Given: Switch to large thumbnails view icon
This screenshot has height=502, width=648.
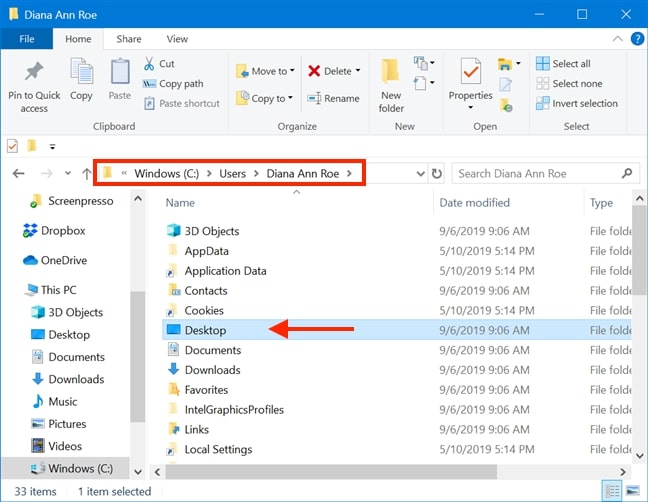Looking at the screenshot, I should (x=633, y=491).
